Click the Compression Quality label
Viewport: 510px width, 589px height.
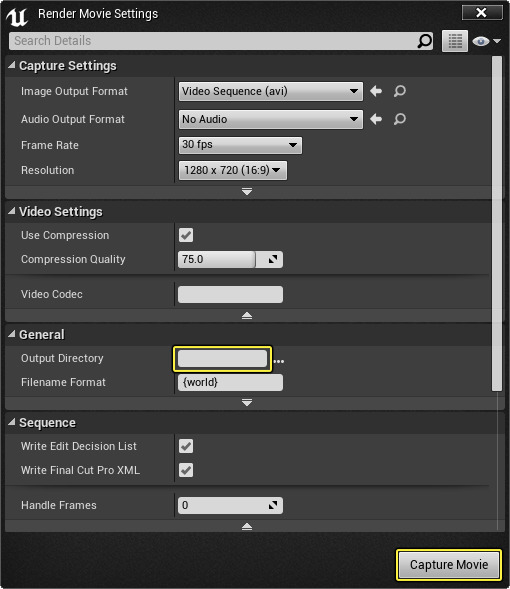(x=73, y=259)
